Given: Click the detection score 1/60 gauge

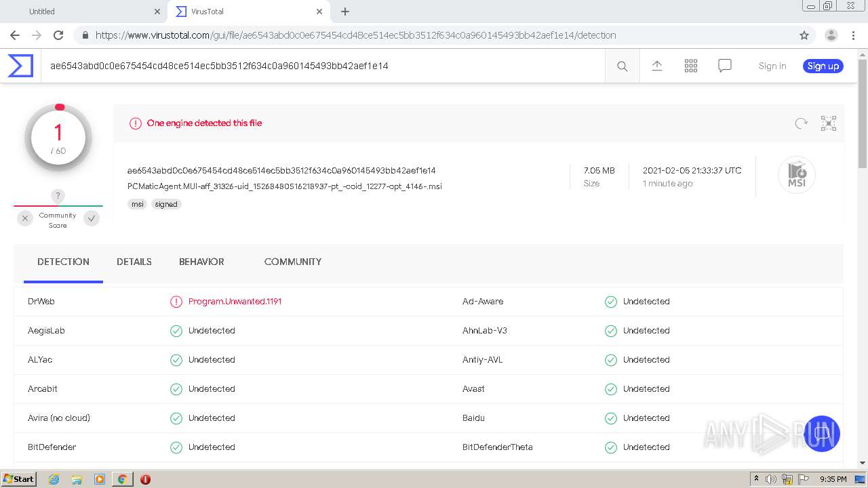Looking at the screenshot, I should coord(58,138).
